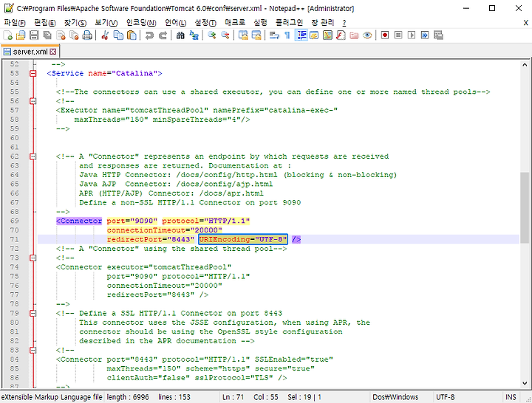Stop macro recording square button

point(398,35)
